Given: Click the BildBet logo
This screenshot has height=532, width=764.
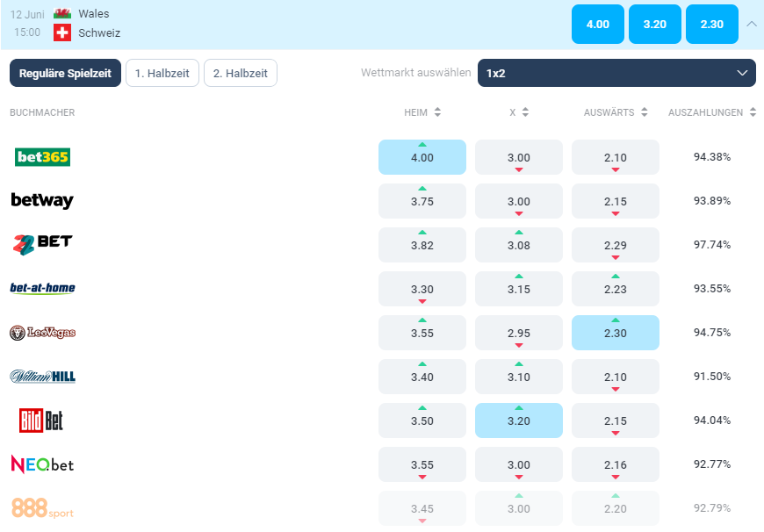Looking at the screenshot, I should point(41,421).
